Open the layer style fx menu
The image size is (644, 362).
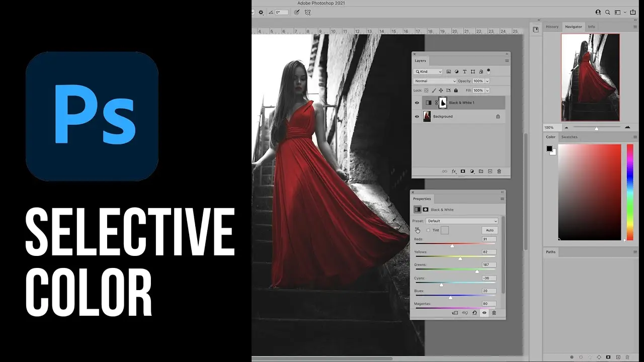click(x=454, y=171)
